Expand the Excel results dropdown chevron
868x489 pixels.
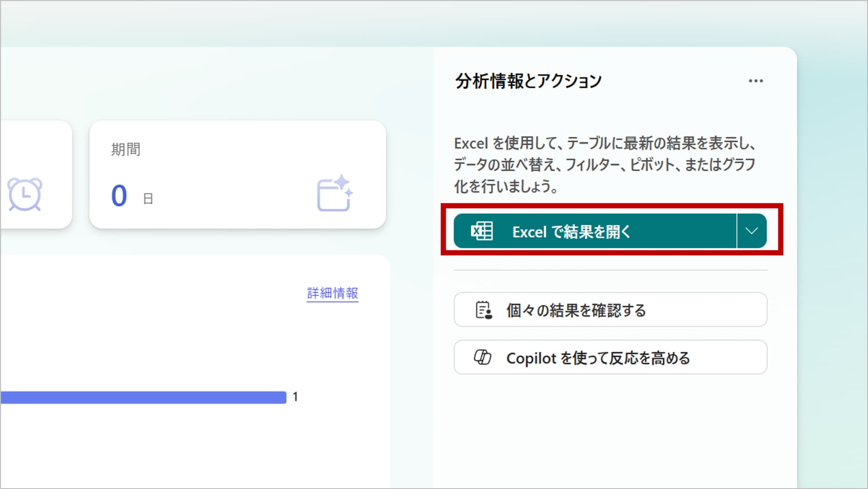(752, 231)
